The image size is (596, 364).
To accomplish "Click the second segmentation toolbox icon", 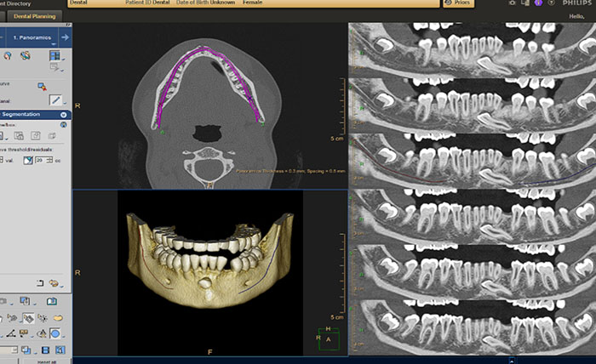I will pyautogui.click(x=19, y=135).
